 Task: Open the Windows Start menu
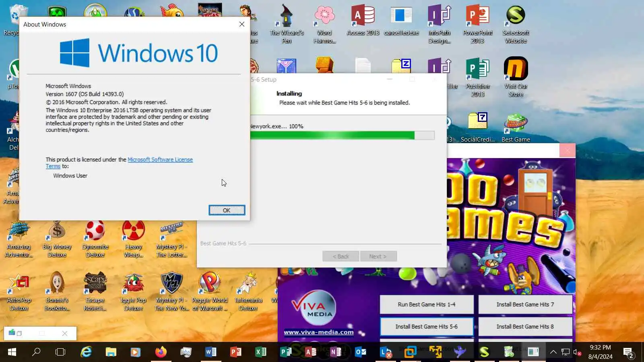[12, 352]
